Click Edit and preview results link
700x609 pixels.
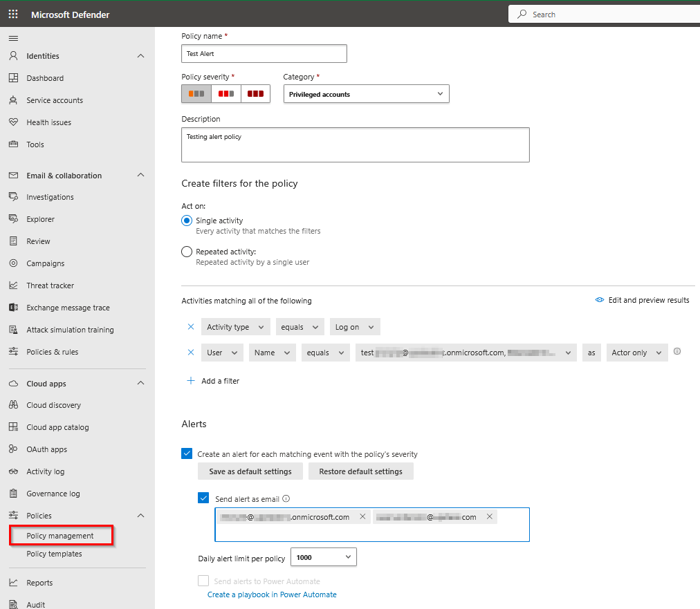click(642, 300)
